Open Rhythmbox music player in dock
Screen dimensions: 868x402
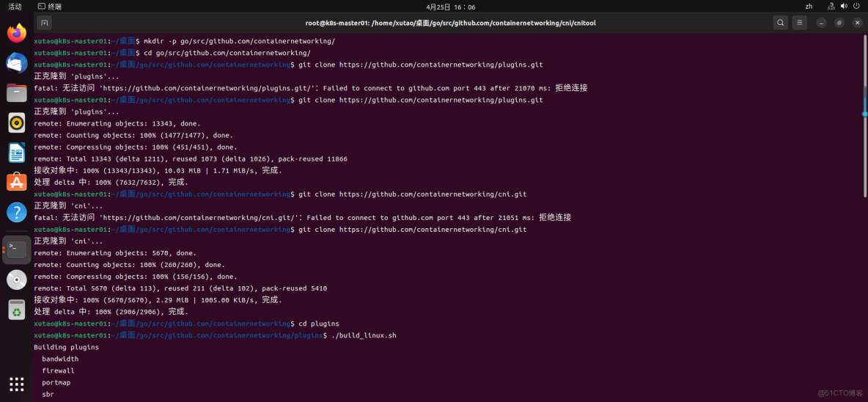point(17,123)
